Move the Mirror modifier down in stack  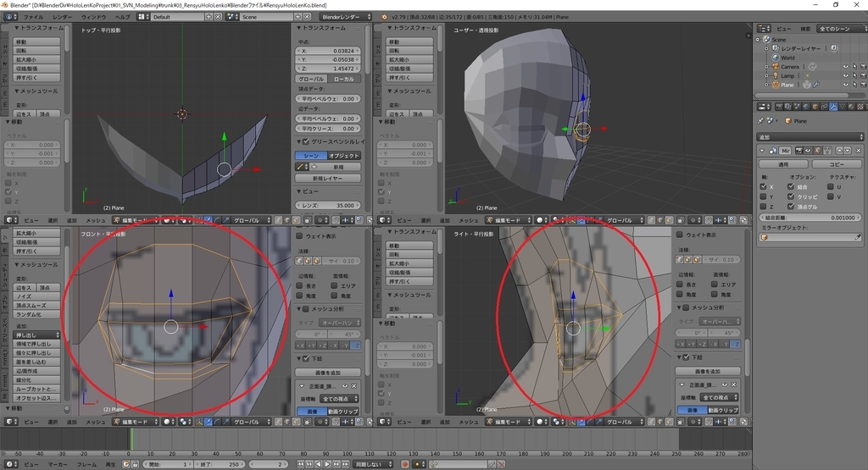coord(848,151)
